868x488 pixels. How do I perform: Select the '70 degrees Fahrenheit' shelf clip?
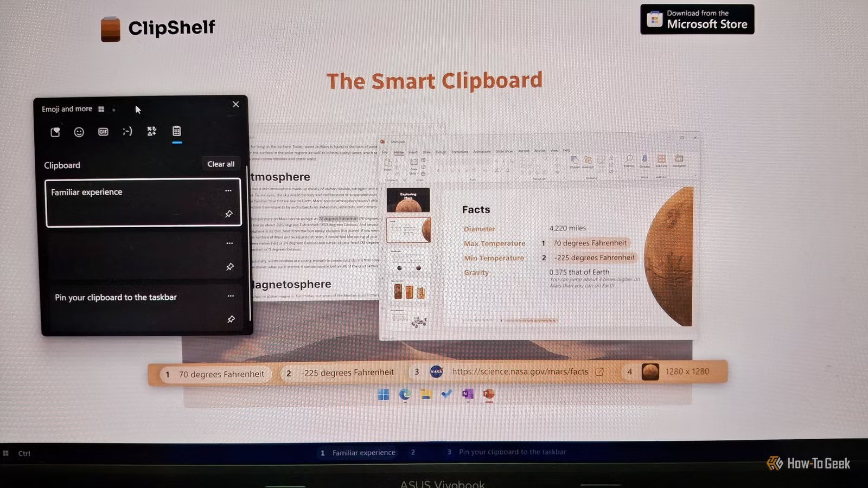(x=216, y=374)
